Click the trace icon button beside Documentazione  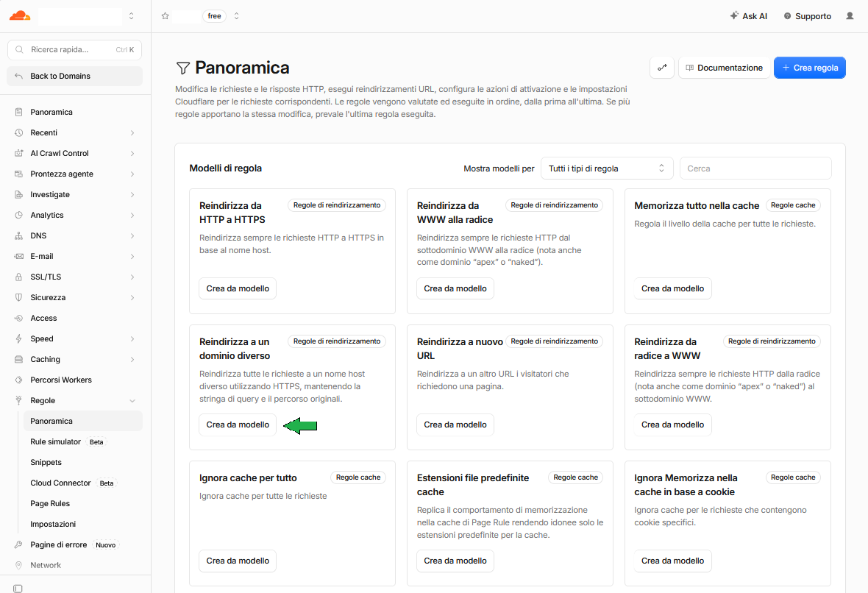(662, 68)
